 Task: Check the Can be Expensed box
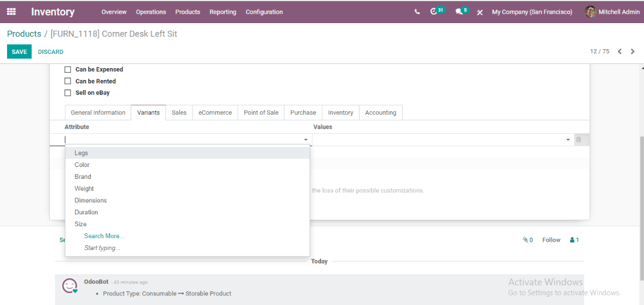[68, 69]
